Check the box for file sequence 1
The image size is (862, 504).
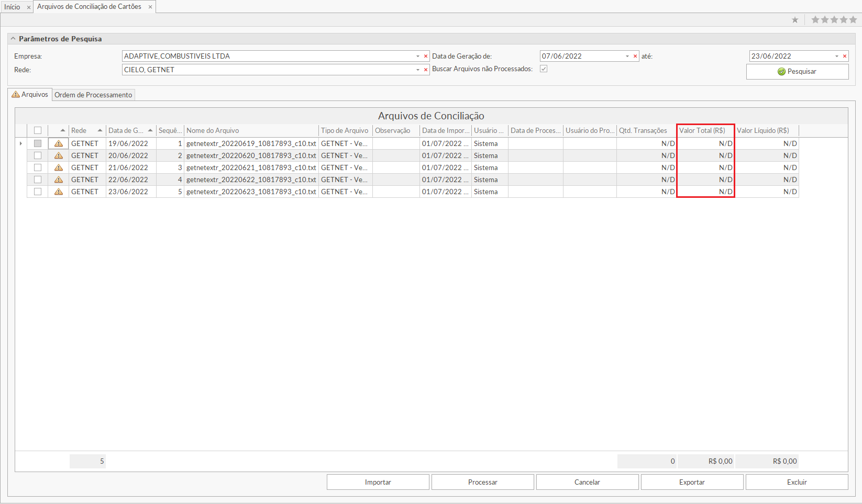pyautogui.click(x=38, y=143)
